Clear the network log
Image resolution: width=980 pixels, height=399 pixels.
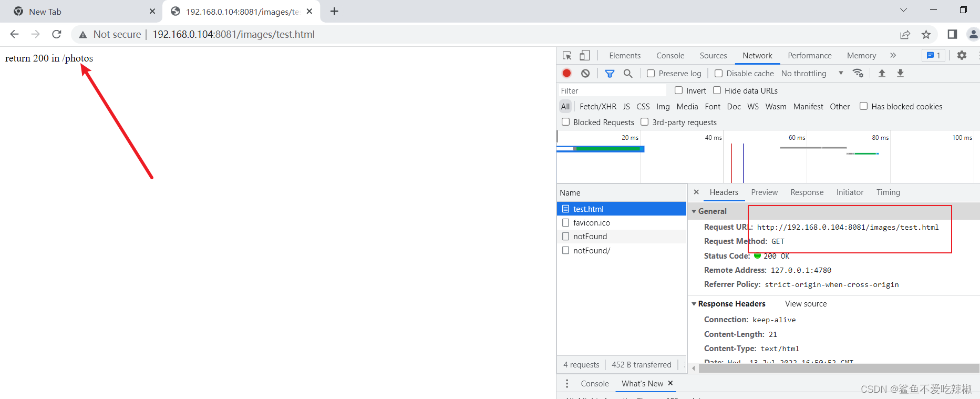(x=585, y=73)
